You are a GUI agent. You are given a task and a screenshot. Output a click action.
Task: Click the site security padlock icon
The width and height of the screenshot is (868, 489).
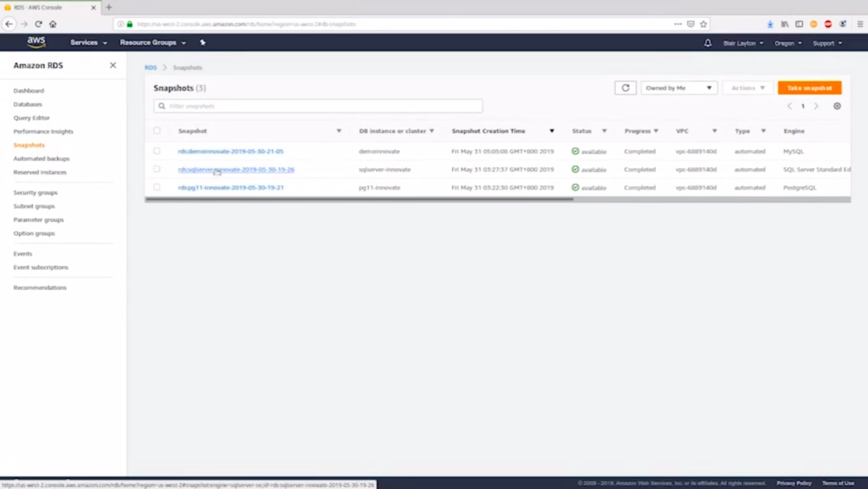130,24
